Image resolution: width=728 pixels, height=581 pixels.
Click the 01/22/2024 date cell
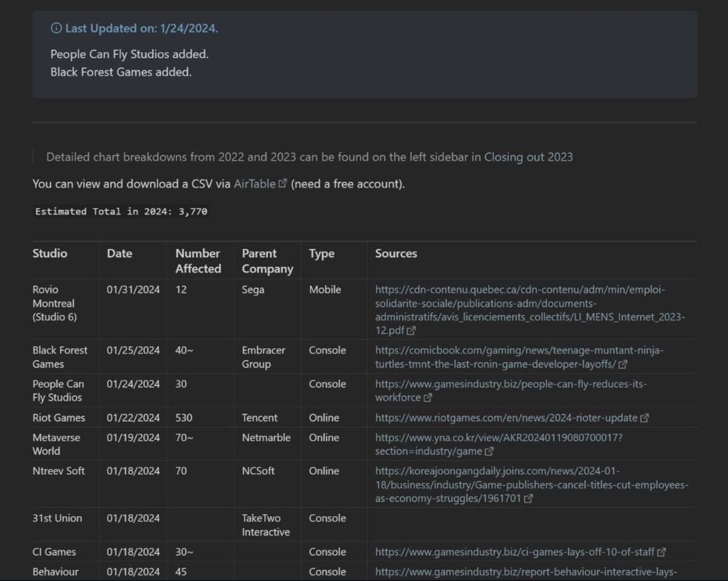coord(133,418)
